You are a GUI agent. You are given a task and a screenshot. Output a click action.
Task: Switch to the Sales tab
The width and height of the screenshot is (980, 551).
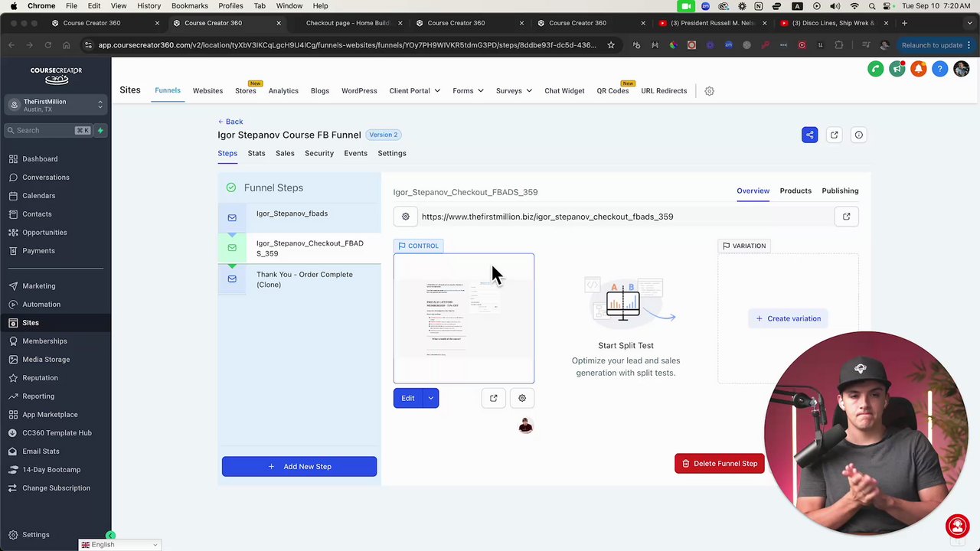(x=285, y=153)
